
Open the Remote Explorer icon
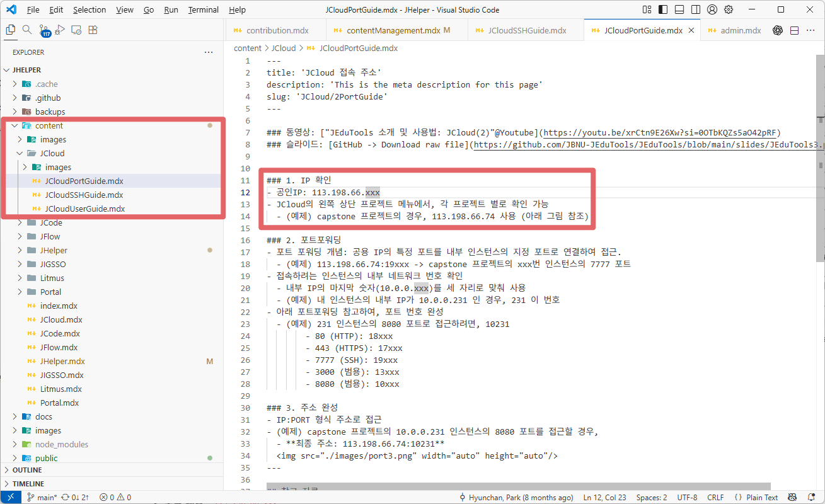click(x=76, y=30)
